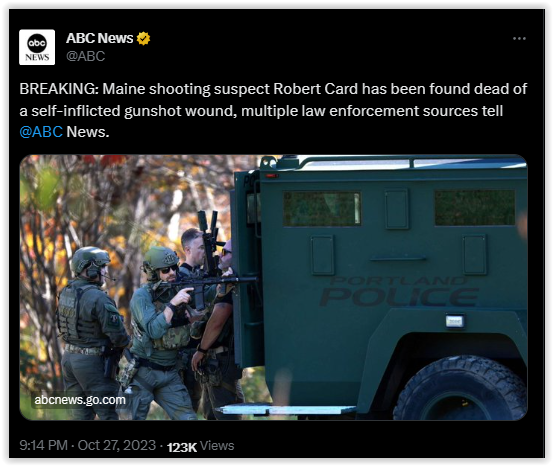Click the Oct 27, 2023 date
553x466 pixels.
[x=117, y=445]
